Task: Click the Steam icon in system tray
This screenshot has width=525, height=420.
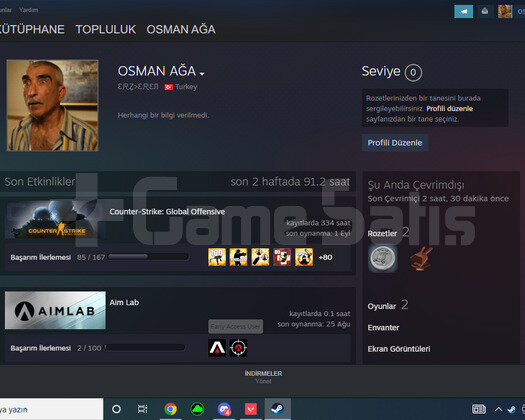Action: [512, 409]
